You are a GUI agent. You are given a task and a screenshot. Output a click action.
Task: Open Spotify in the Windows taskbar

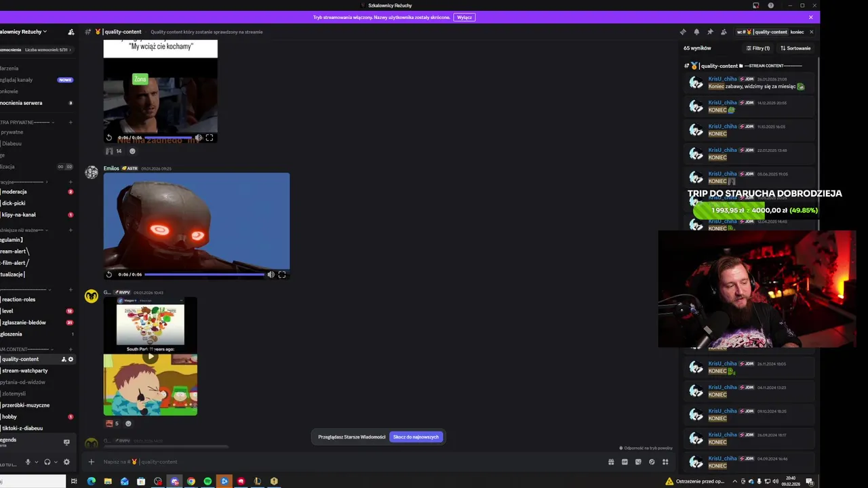click(208, 481)
